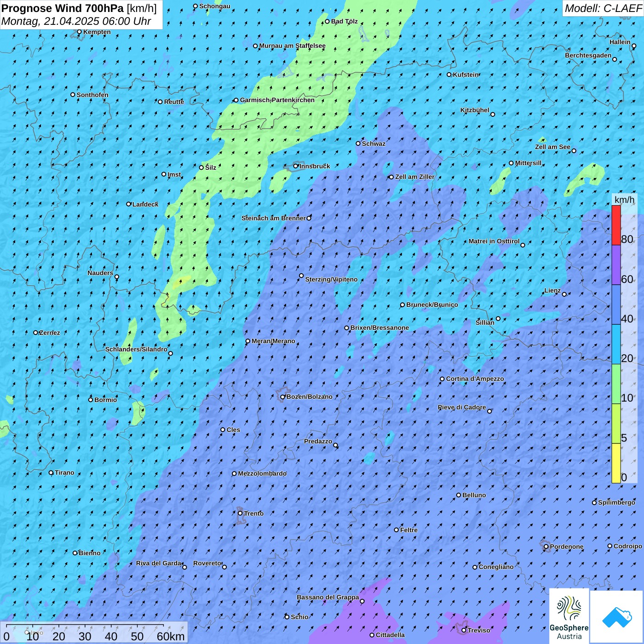Click the Zernez city label
644x644 pixels.
point(50,333)
